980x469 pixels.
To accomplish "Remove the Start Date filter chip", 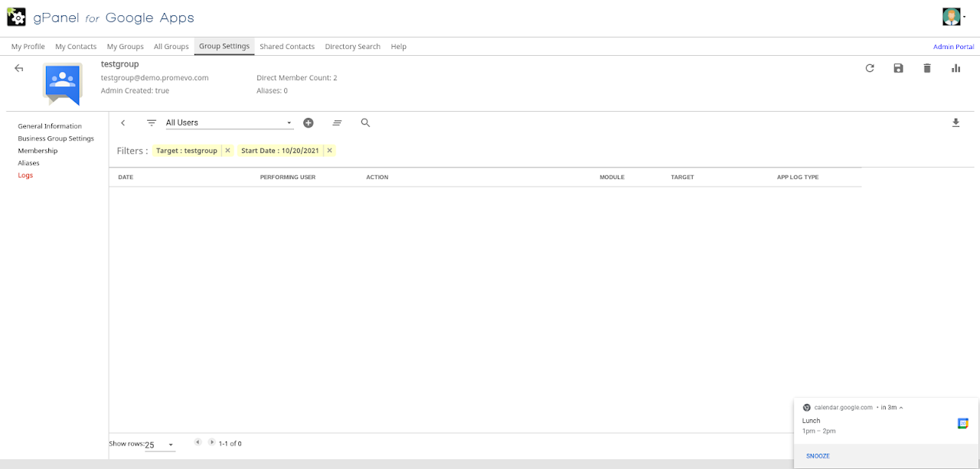I will (330, 151).
